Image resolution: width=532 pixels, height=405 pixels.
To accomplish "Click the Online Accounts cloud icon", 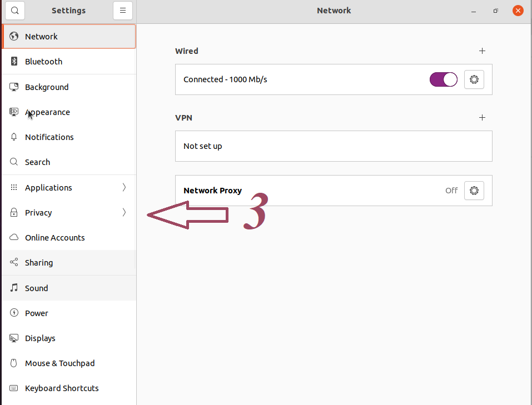I will (x=14, y=238).
